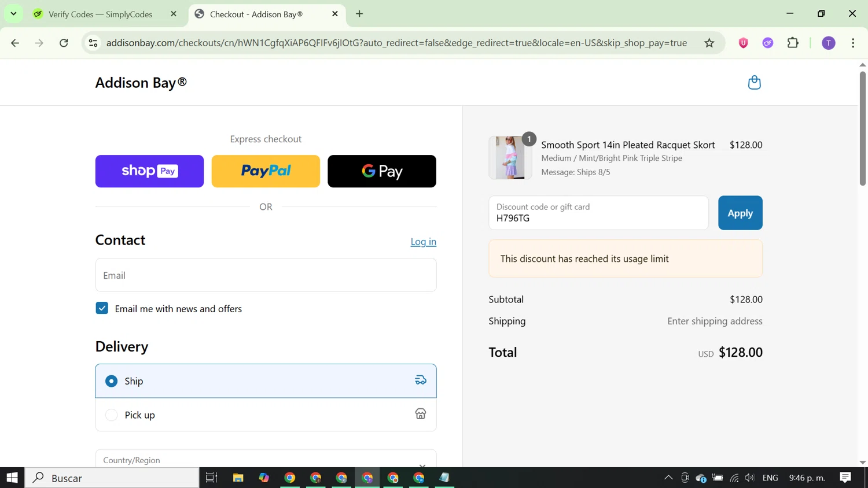Image resolution: width=868 pixels, height=488 pixels.
Task: Reload the checkout page
Action: (x=64, y=43)
